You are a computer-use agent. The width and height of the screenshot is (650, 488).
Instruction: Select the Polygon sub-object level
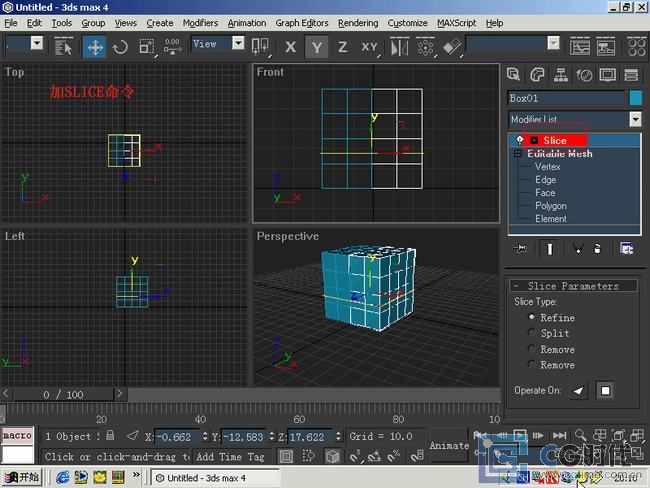pos(551,206)
